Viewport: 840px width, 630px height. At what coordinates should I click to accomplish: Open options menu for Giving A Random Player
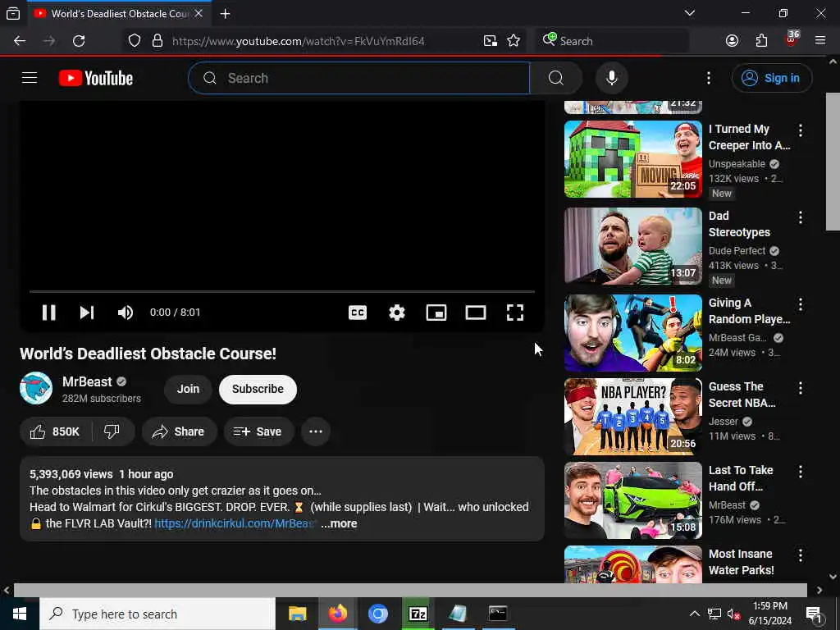[x=801, y=304]
